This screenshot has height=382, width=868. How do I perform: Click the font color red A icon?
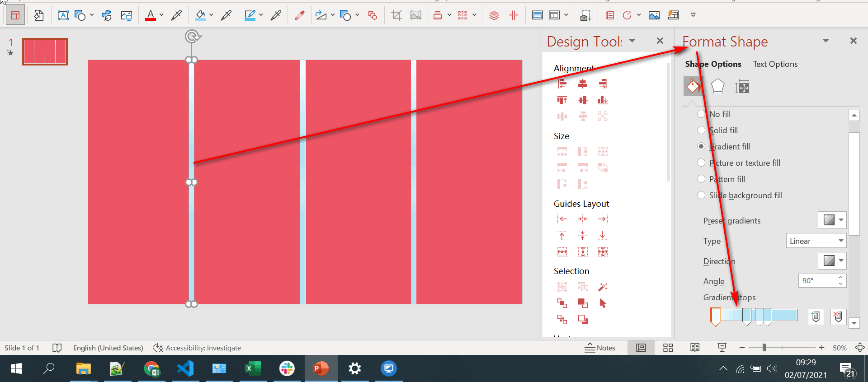pyautogui.click(x=151, y=15)
